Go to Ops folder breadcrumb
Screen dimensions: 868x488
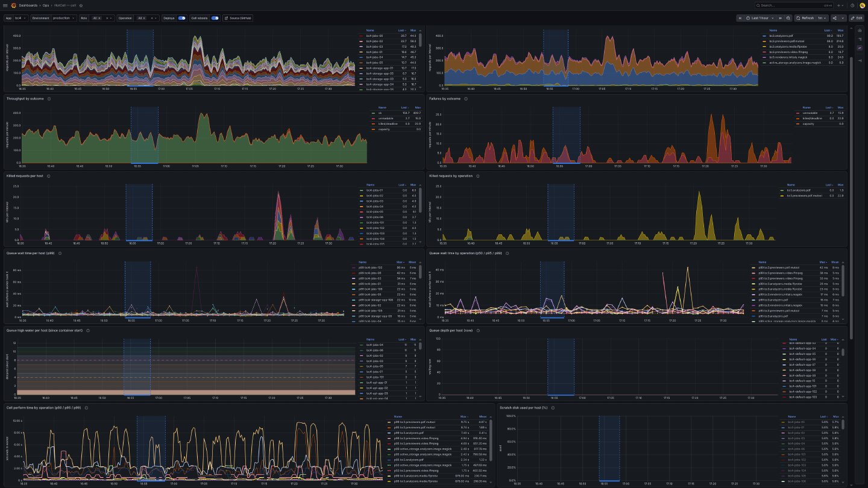click(x=46, y=5)
